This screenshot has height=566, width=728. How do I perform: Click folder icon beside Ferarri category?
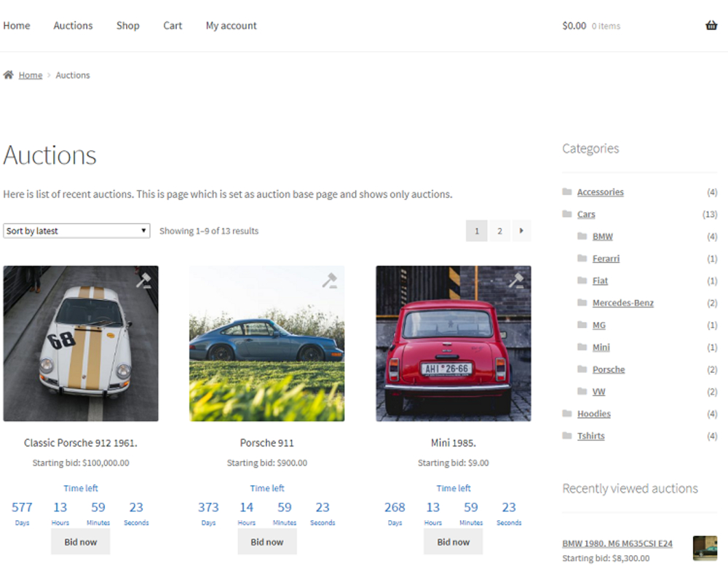(x=582, y=258)
